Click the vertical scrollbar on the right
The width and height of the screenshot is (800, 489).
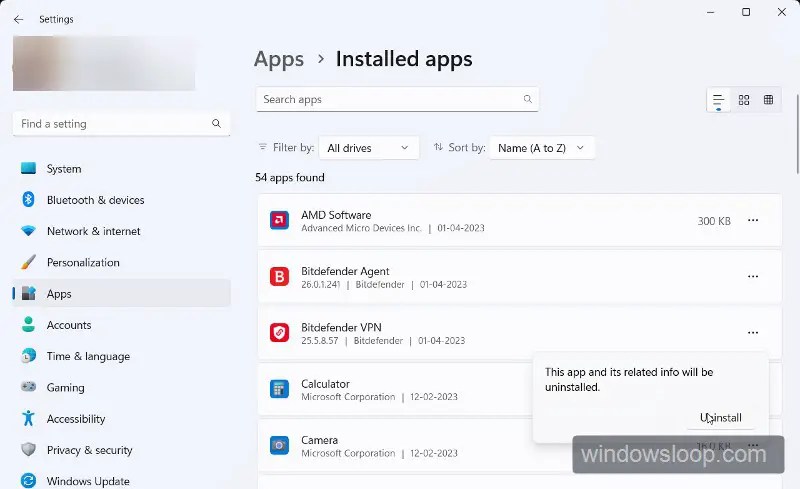(797, 134)
